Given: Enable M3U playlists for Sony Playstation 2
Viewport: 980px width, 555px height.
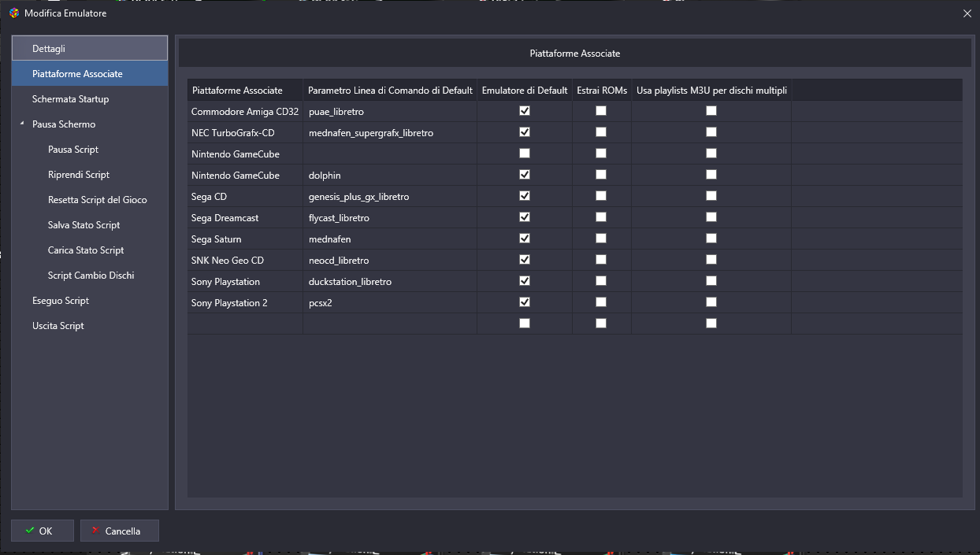Looking at the screenshot, I should click(711, 302).
